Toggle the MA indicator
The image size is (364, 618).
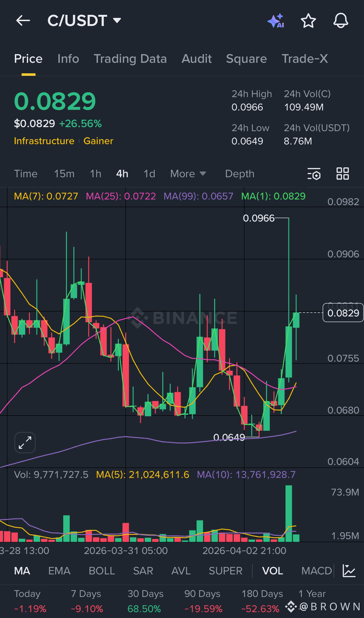22,571
